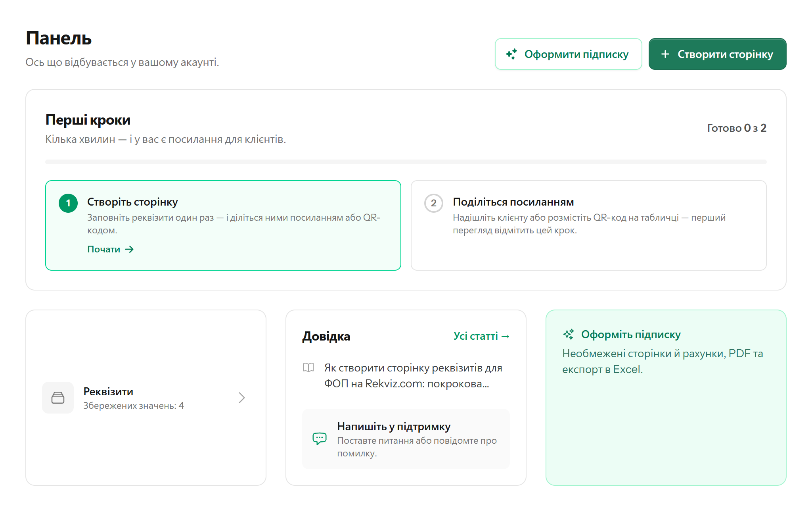Click the sparkle icon in Оформити підписку button
Viewport: 812px width, 508px height.
[x=511, y=54]
